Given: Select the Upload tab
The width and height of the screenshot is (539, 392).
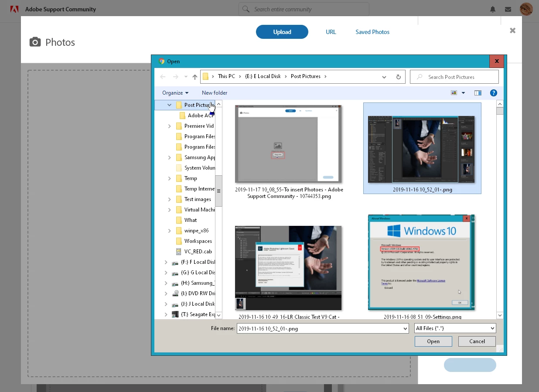Looking at the screenshot, I should pyautogui.click(x=282, y=32).
